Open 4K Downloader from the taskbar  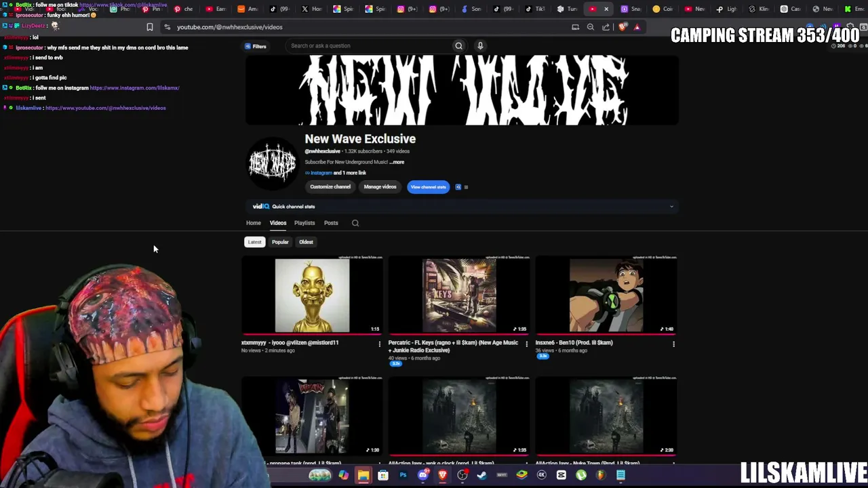[542, 475]
